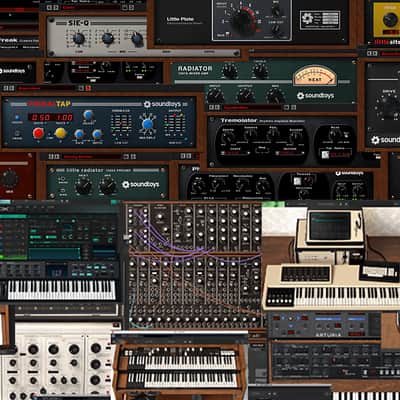The height and width of the screenshot is (400, 400).
Task: Toggle the Mod switch on Little Plate
Action: (228, 34)
